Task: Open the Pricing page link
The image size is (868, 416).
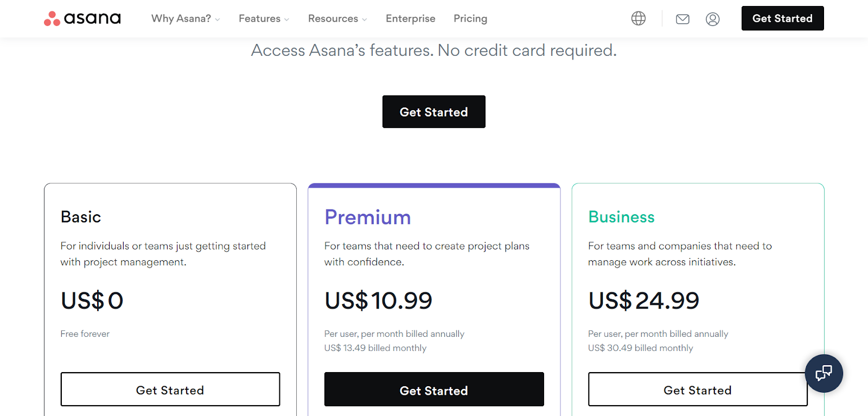Action: point(470,18)
